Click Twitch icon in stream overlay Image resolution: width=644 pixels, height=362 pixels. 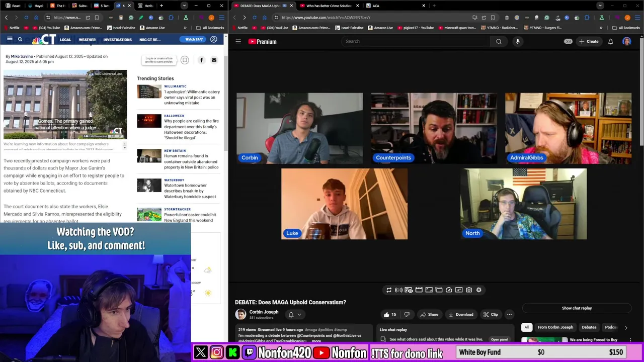249,352
